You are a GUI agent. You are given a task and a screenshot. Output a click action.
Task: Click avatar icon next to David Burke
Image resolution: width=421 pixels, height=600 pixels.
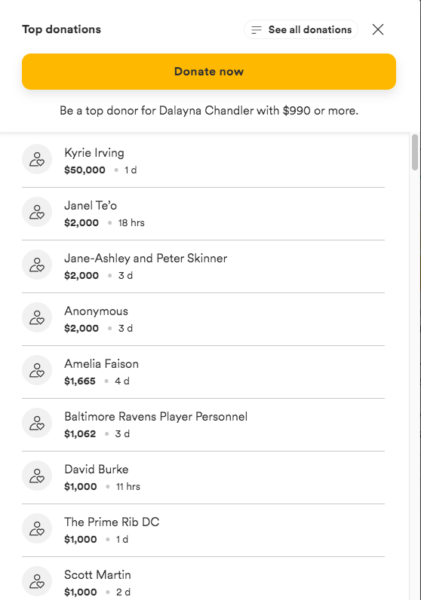click(37, 476)
